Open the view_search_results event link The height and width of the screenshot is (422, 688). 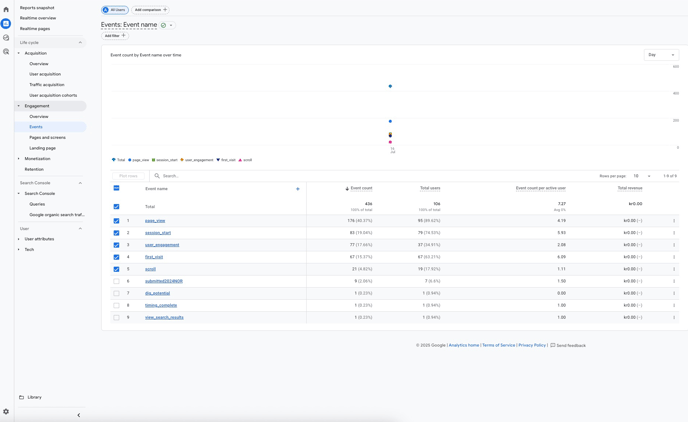tap(164, 317)
